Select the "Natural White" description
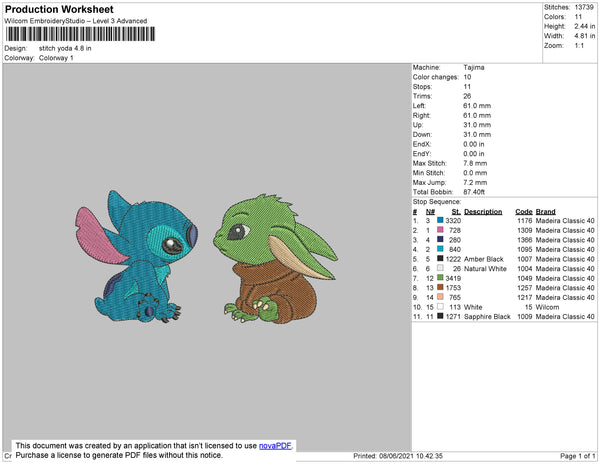This screenshot has width=600, height=464. pyautogui.click(x=485, y=269)
